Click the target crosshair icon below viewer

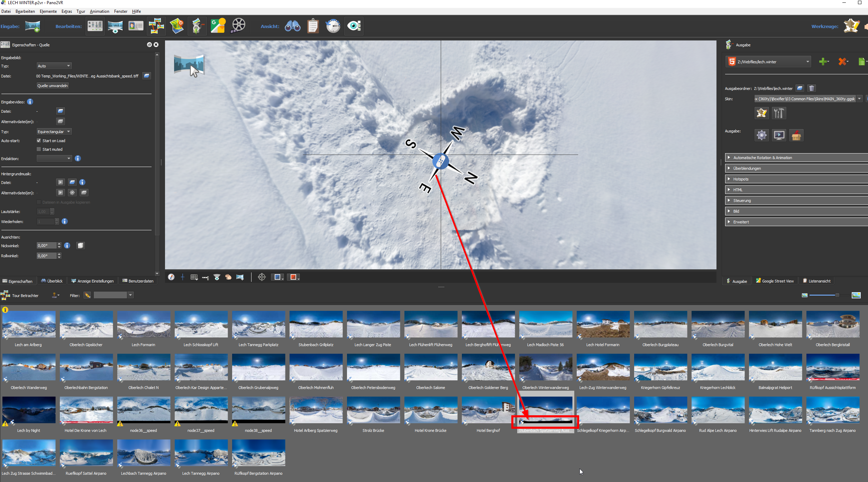click(262, 277)
